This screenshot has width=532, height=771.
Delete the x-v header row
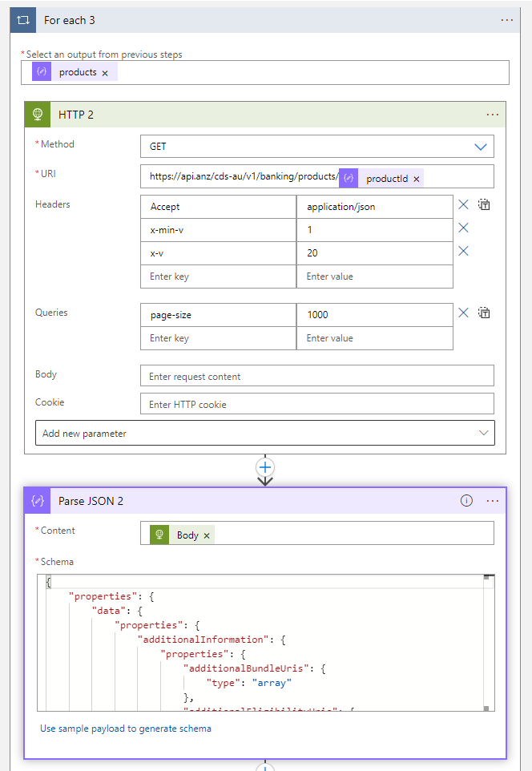pos(463,252)
